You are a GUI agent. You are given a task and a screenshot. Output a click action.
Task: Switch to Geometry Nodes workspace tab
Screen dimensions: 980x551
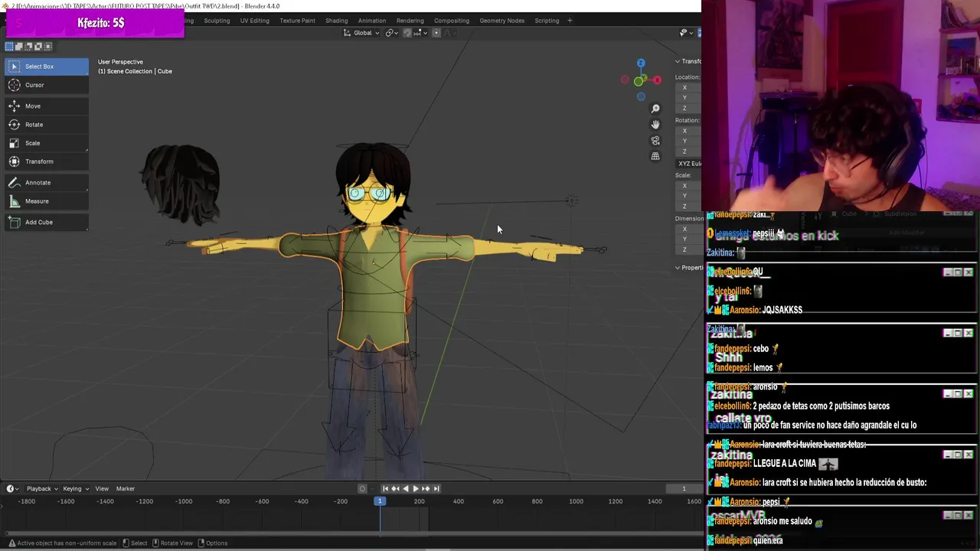(x=502, y=21)
